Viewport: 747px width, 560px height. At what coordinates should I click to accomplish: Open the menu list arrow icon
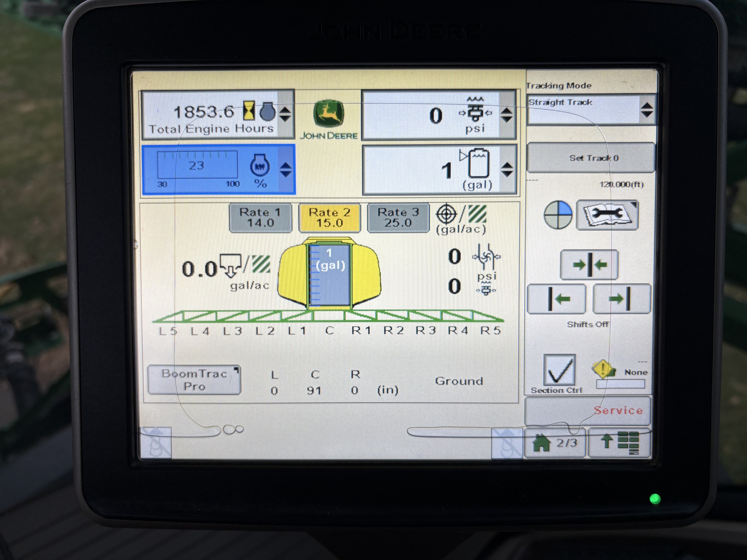coord(620,443)
